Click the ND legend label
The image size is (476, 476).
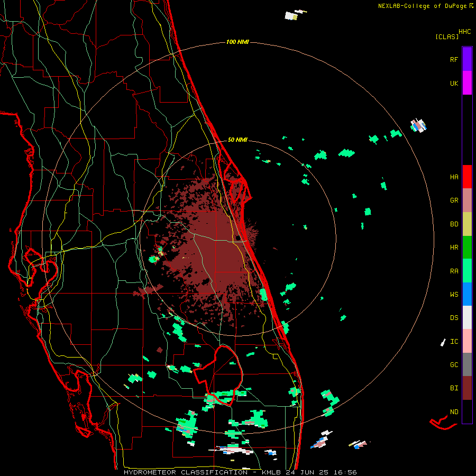454,412
